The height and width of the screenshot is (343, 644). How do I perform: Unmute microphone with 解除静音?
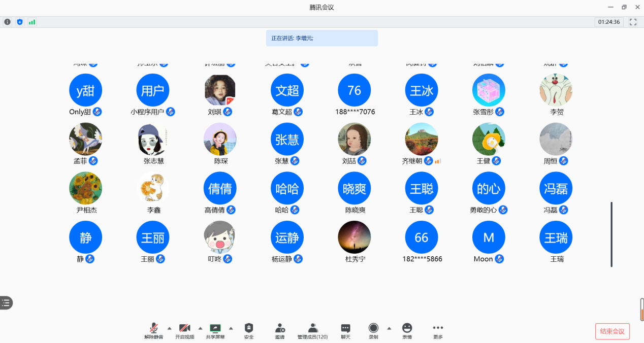(x=153, y=331)
